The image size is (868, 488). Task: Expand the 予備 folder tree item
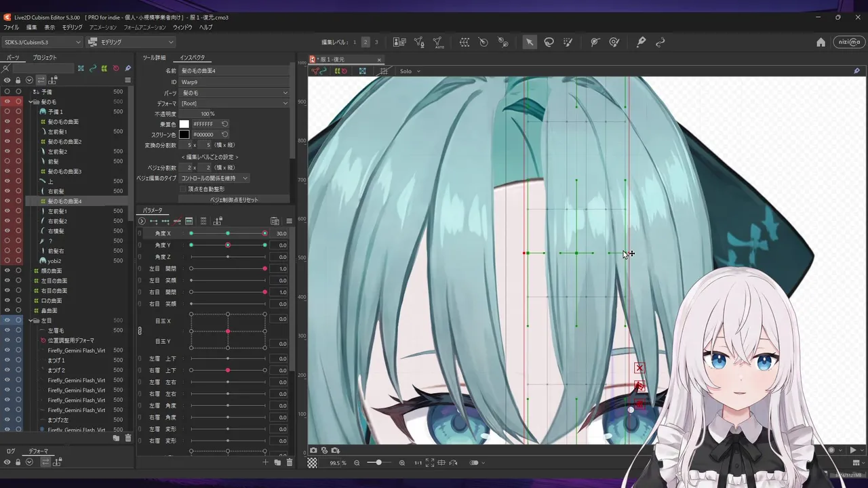(x=46, y=91)
